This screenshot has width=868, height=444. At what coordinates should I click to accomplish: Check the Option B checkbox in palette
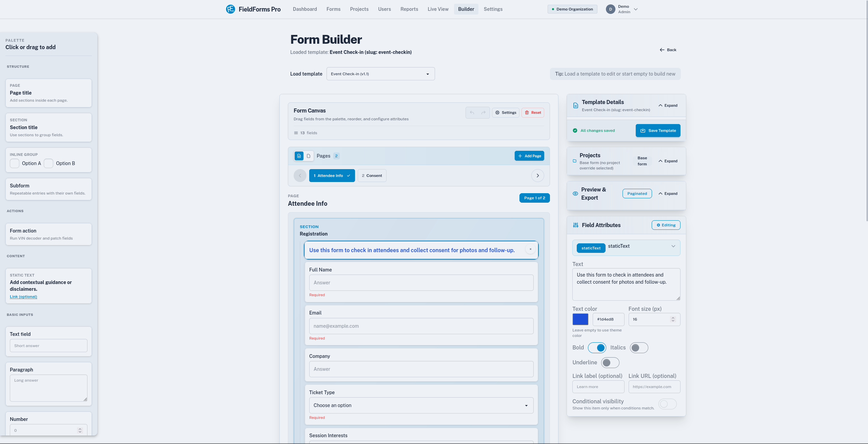click(48, 163)
